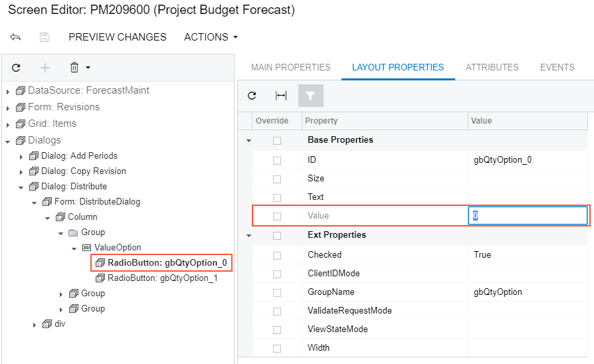This screenshot has height=364, width=594.
Task: Switch to the Main Properties tab
Action: click(290, 67)
